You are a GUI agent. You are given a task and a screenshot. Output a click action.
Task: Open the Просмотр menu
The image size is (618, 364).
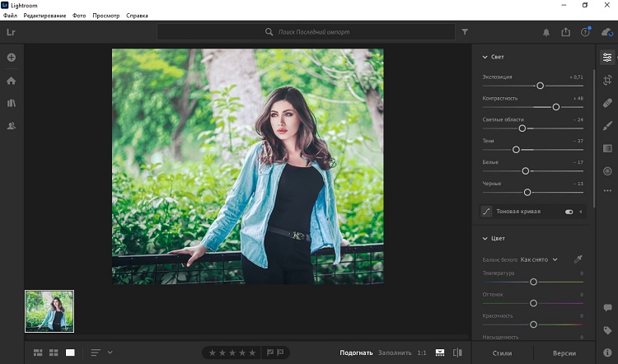click(105, 16)
